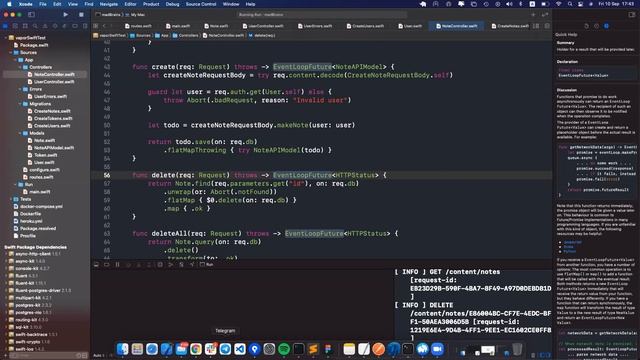
Task: Open the Trash in the Dock
Action: click(517, 349)
